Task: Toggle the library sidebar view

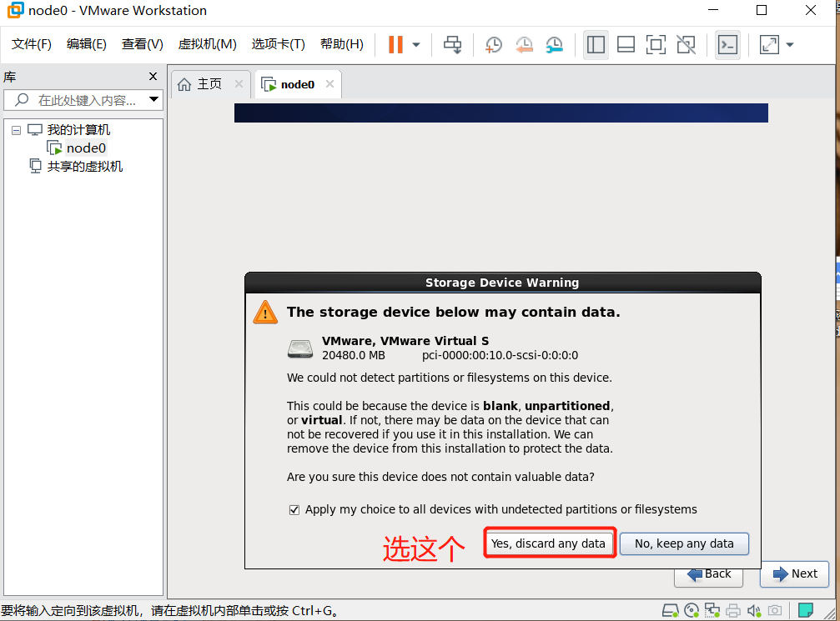Action: pos(596,44)
